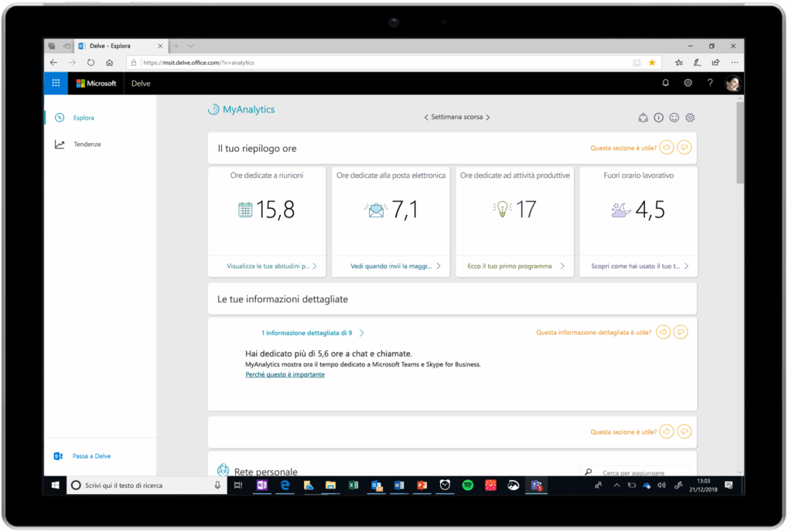The height and width of the screenshot is (532, 792).
Task: Rate 'Il tuo riepilogo ore' with thumbs up
Action: click(666, 147)
